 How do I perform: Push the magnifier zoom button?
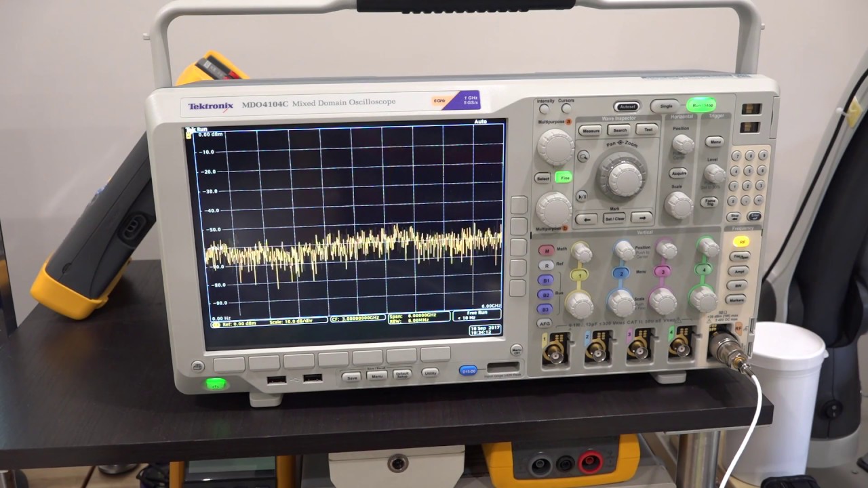[x=584, y=157]
